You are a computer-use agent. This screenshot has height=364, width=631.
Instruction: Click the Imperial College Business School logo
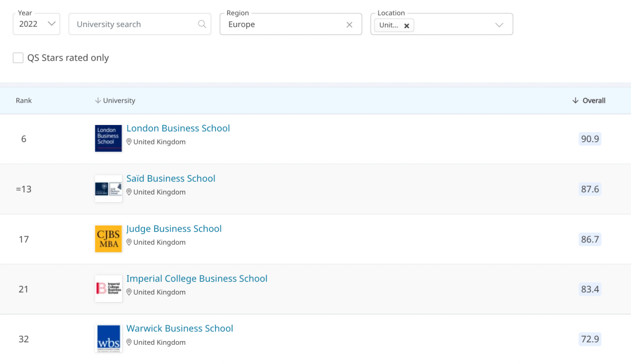[108, 289]
